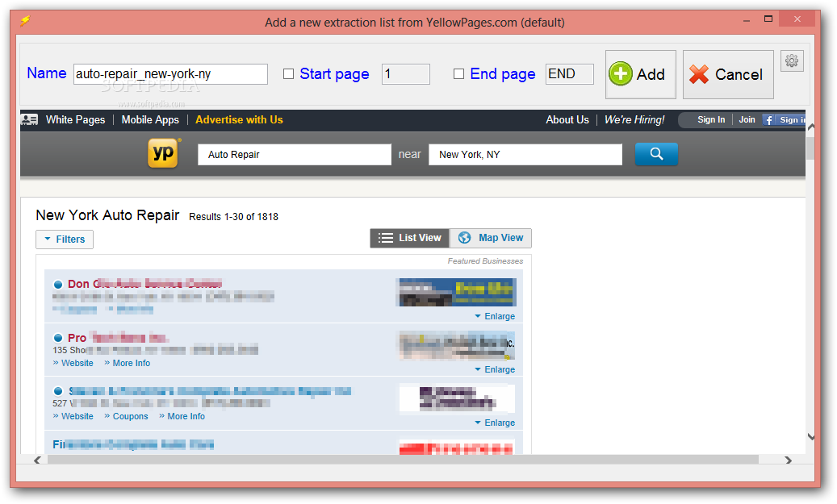This screenshot has width=837, height=504.
Task: Open Mobile Apps navigation link
Action: 150,119
